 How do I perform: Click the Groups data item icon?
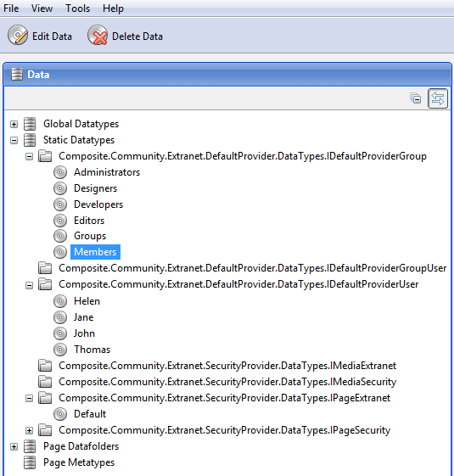60,236
